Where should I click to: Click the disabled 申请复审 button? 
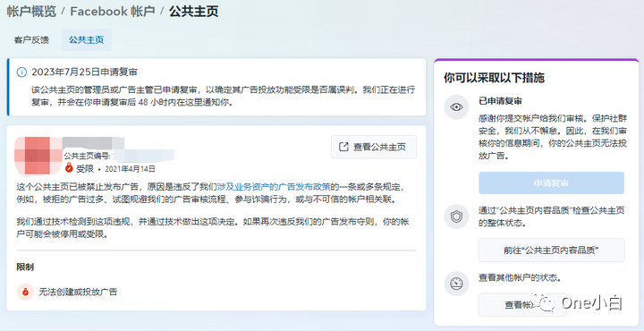pos(551,183)
